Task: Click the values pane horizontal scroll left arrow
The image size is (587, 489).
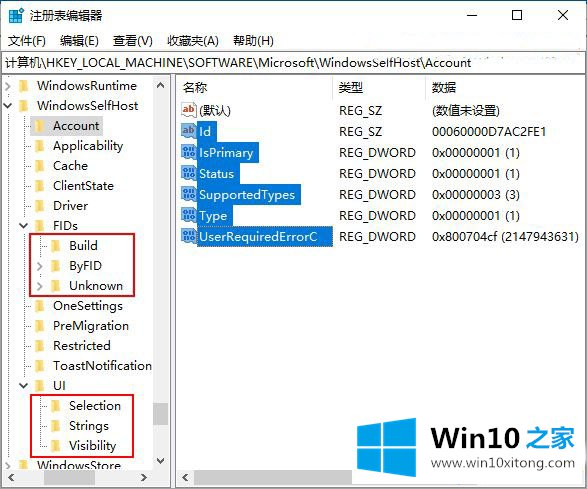Action: pos(185,477)
